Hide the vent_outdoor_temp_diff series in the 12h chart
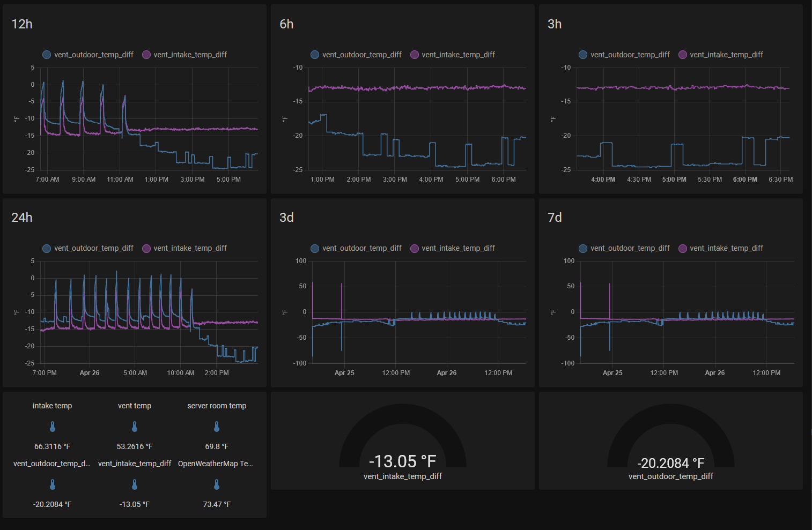The image size is (812, 530). (x=93, y=54)
